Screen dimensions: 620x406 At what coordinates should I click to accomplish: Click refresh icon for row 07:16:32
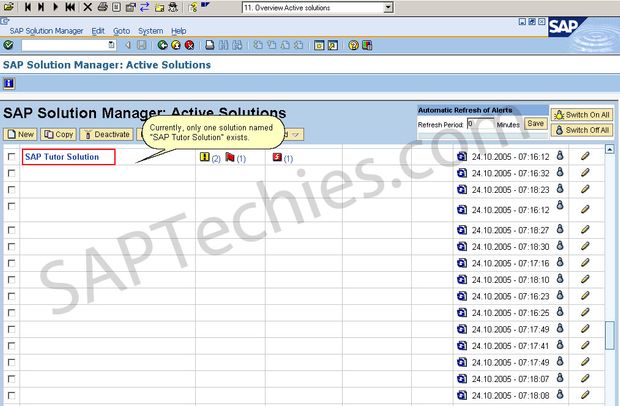[x=462, y=173]
